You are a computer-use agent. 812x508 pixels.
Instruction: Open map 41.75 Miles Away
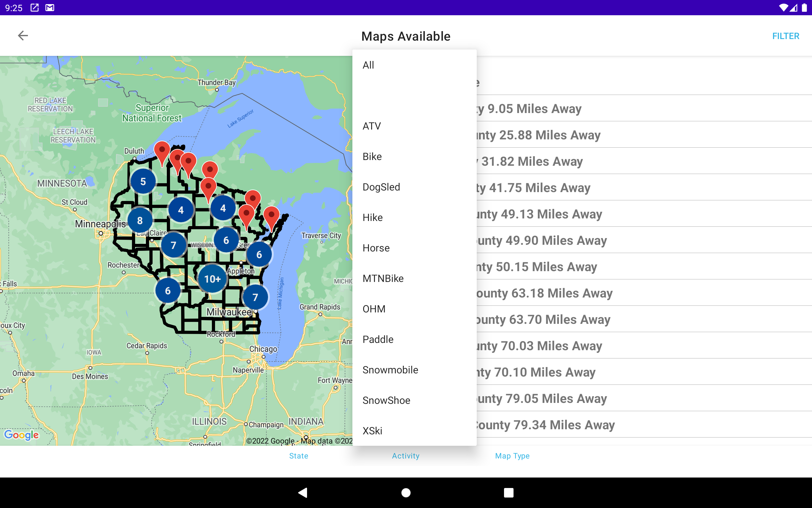tap(644, 187)
